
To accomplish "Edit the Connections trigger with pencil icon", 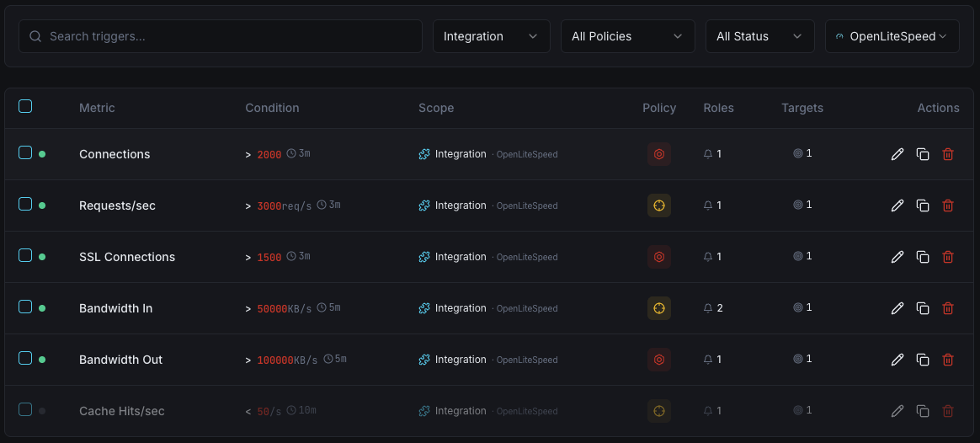I will click(x=897, y=154).
